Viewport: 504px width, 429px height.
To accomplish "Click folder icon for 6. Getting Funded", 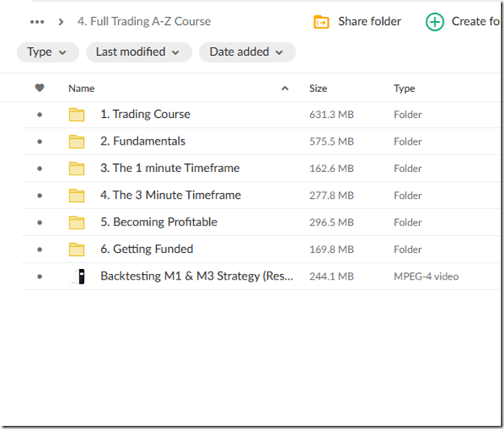I will [x=77, y=249].
